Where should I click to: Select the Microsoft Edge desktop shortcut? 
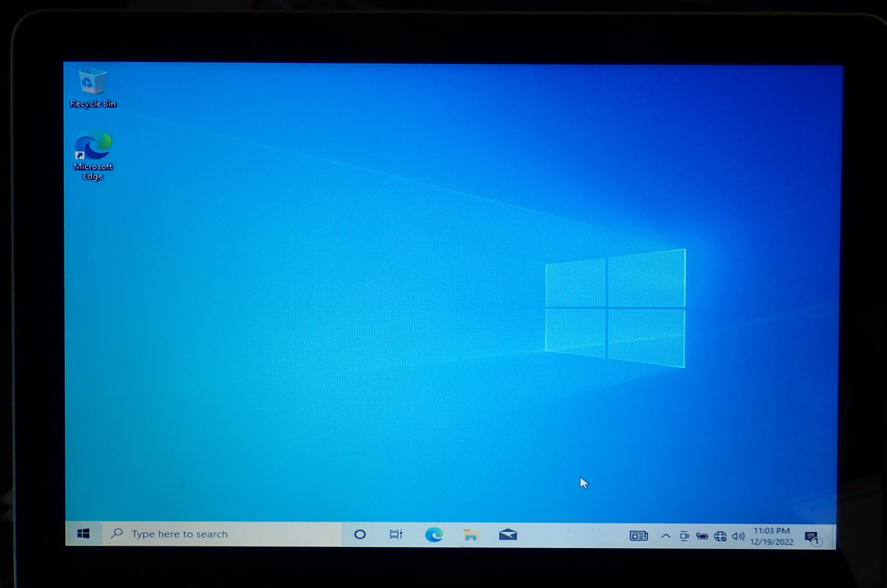(93, 154)
